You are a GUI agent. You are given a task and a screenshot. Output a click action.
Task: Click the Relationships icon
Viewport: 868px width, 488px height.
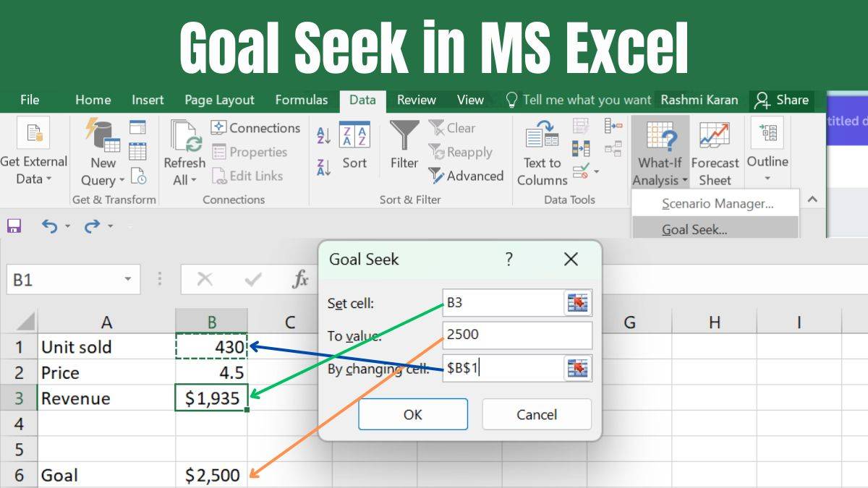click(613, 149)
